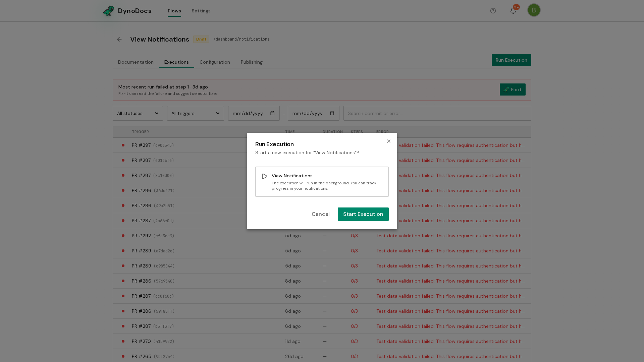Screen dimensions: 644x362
Task: Go back with the left arrow icon
Action: [119, 39]
